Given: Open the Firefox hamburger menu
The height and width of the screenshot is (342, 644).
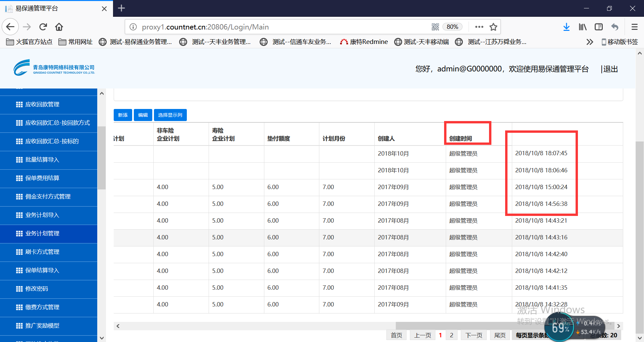Looking at the screenshot, I should pos(634,27).
